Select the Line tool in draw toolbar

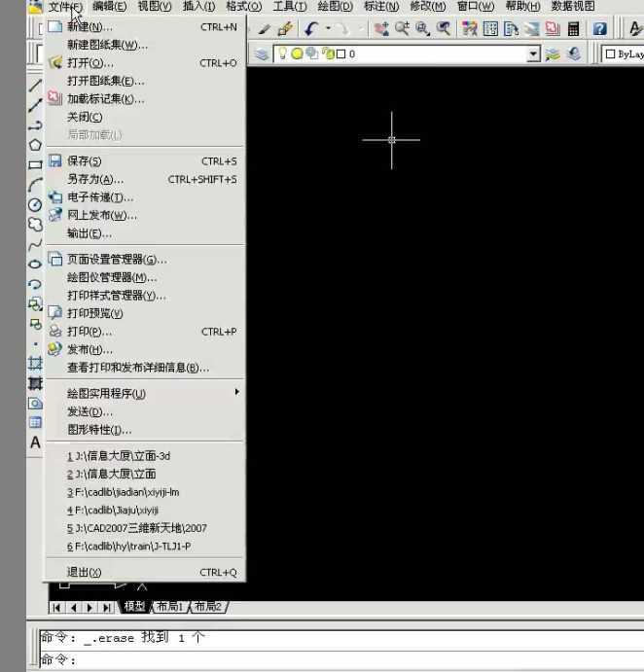pos(35,85)
